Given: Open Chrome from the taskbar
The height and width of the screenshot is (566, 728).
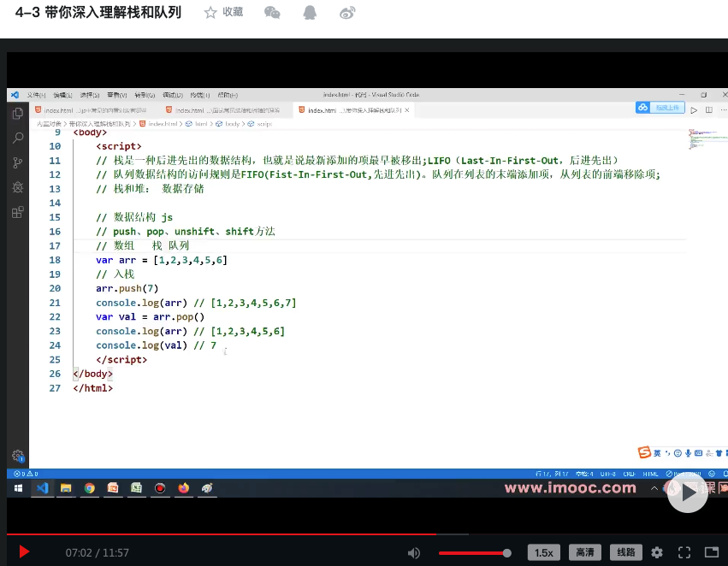Looking at the screenshot, I should 90,488.
